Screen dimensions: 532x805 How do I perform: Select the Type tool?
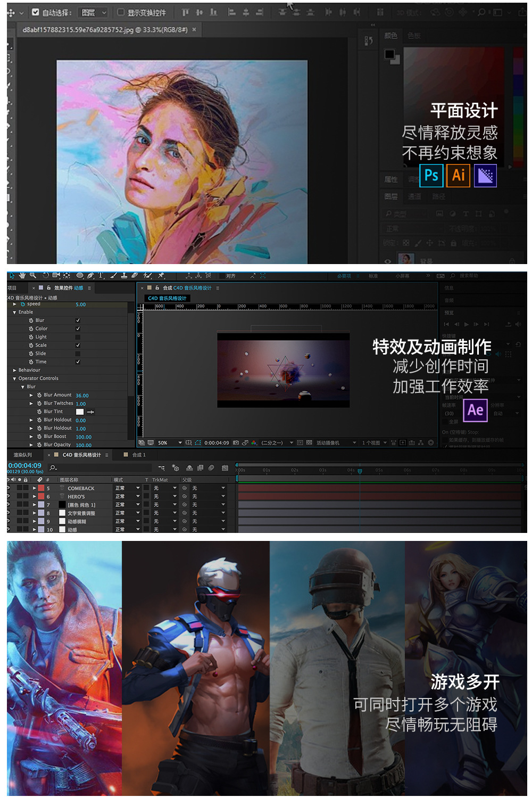click(x=101, y=276)
